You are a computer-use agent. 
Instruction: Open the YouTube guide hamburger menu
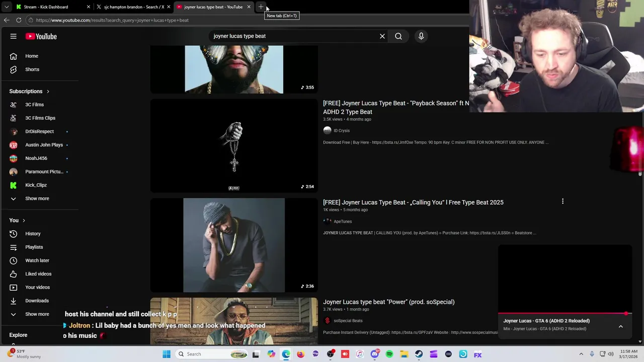14,36
